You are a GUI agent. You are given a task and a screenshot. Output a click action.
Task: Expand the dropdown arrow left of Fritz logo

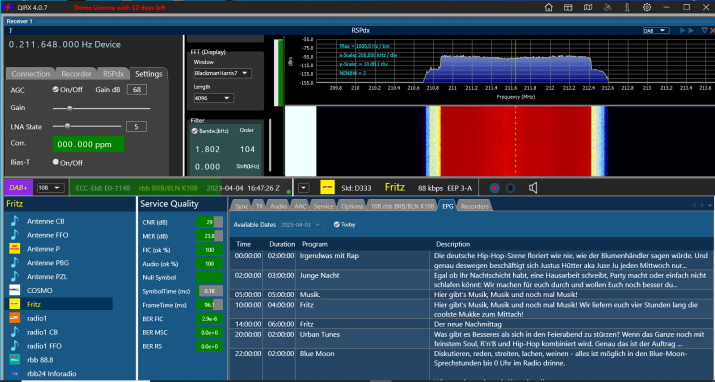click(x=304, y=188)
